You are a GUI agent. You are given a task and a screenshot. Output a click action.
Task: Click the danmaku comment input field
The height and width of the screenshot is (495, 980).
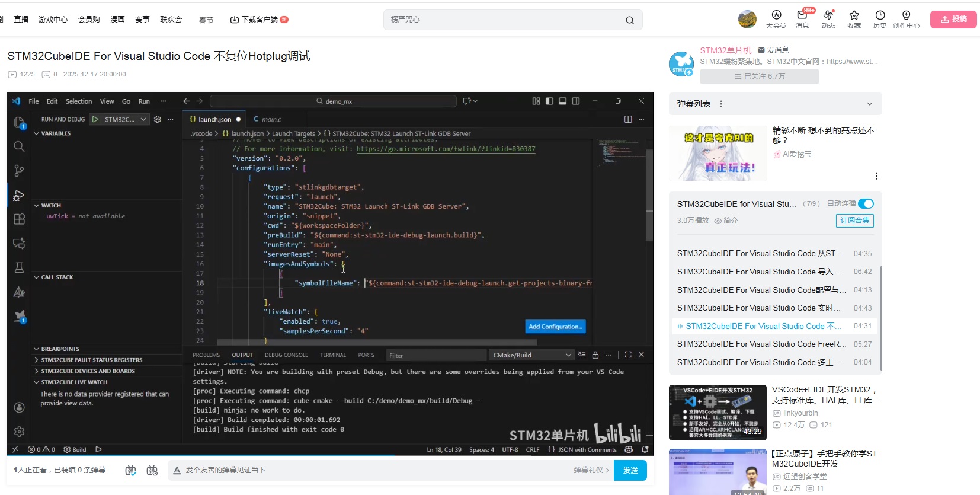[367, 470]
